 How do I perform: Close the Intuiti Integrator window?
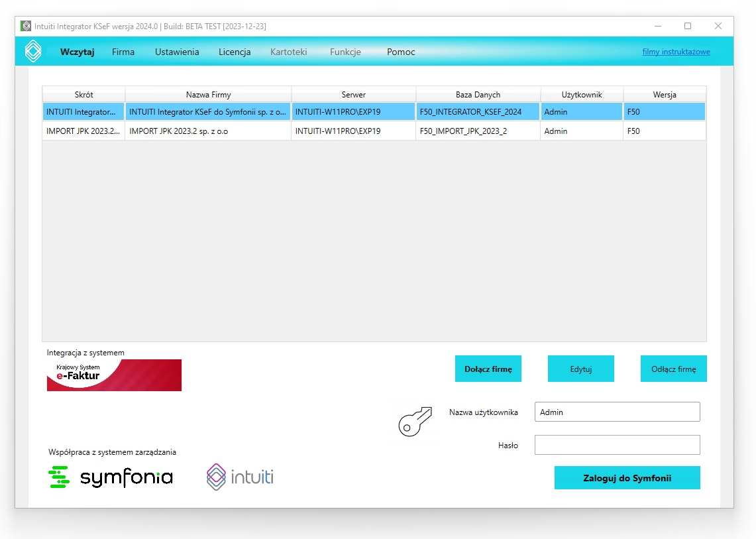click(718, 26)
